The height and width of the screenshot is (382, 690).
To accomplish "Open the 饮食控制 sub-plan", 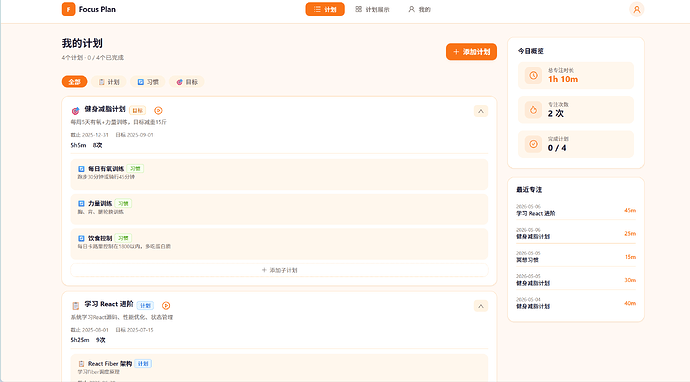I will [279, 244].
